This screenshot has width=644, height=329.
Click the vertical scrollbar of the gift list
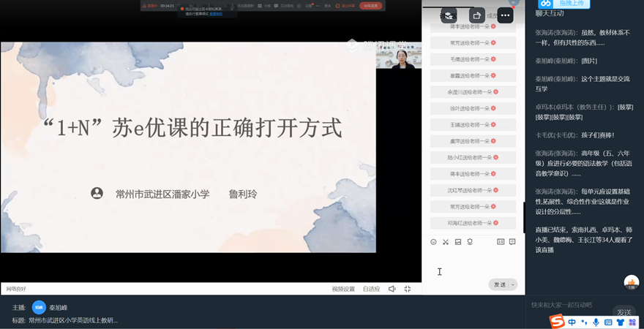(524, 217)
